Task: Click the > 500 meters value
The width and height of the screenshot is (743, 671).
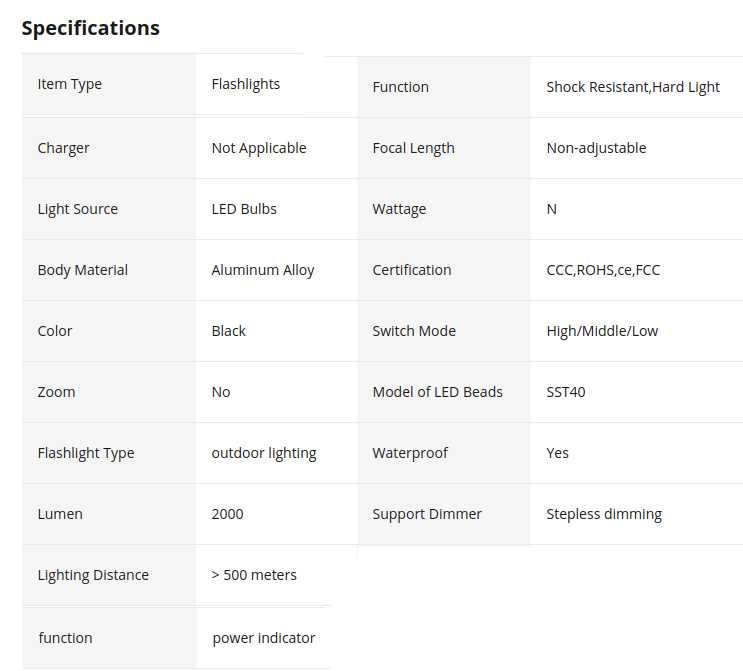Action: click(x=254, y=575)
